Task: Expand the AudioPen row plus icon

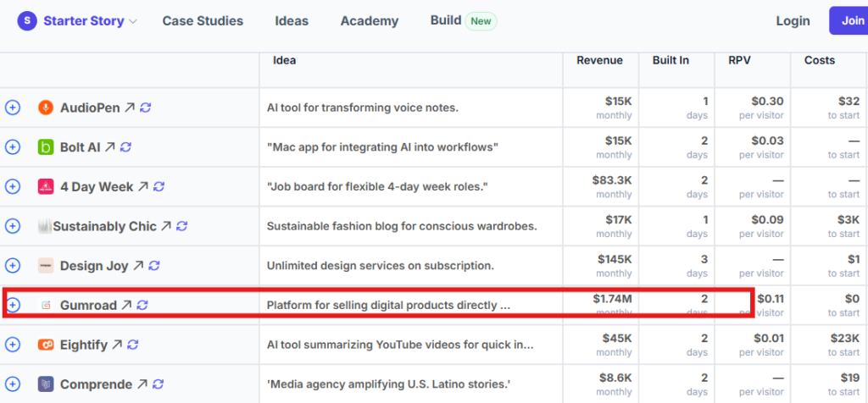Action: [12, 108]
